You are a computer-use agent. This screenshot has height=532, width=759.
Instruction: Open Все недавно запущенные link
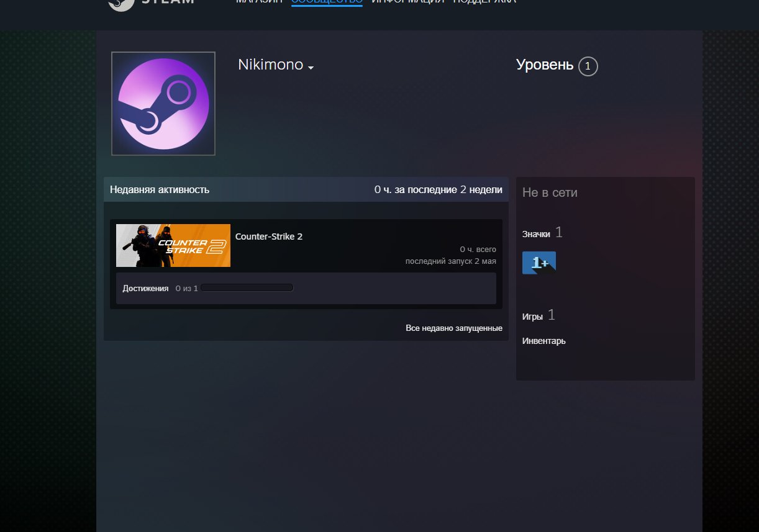454,328
